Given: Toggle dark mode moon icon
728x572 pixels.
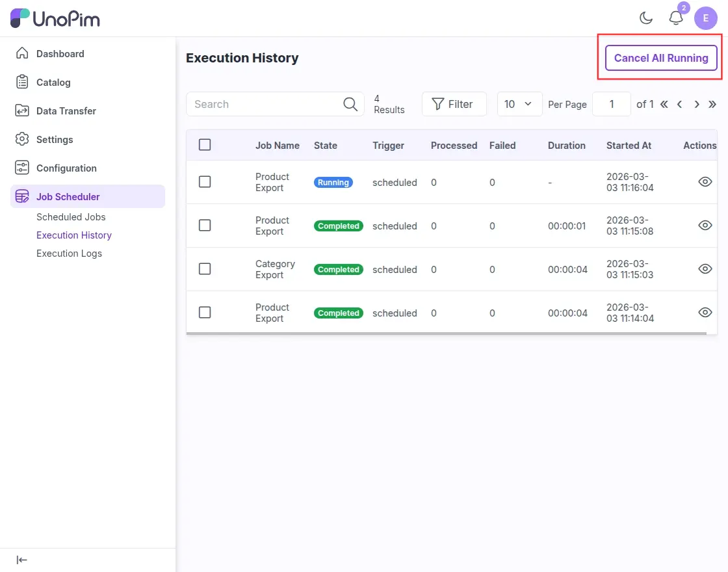Looking at the screenshot, I should [646, 18].
